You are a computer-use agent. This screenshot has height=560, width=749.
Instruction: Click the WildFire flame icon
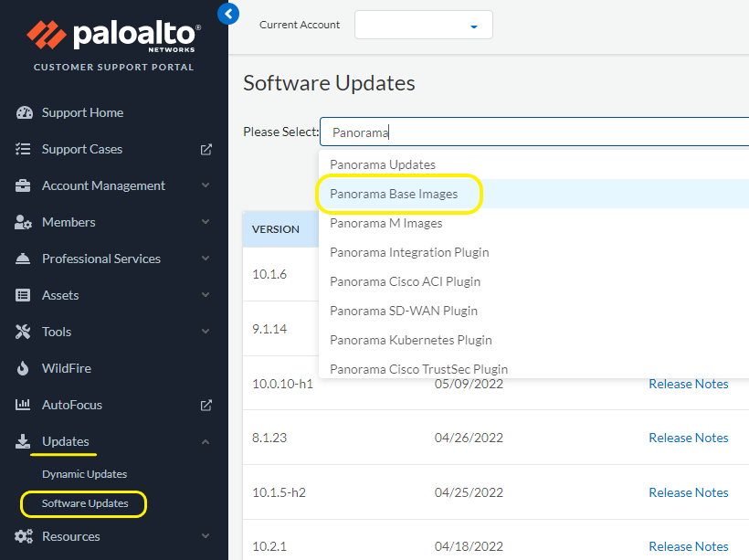point(25,368)
